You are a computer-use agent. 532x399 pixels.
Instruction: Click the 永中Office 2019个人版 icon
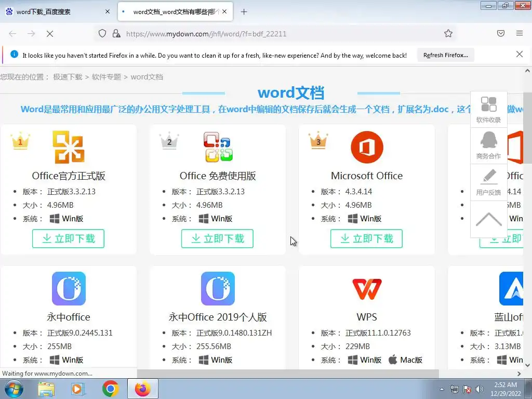(218, 288)
